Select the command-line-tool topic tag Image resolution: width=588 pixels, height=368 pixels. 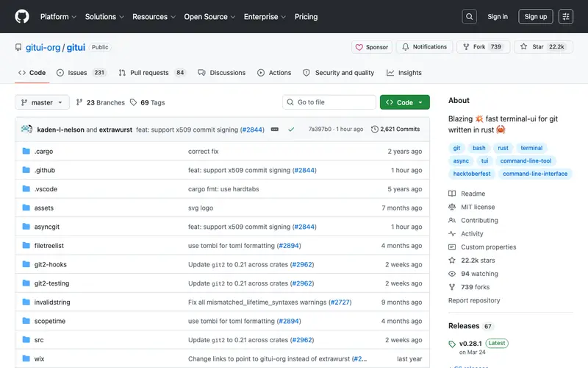526,160
